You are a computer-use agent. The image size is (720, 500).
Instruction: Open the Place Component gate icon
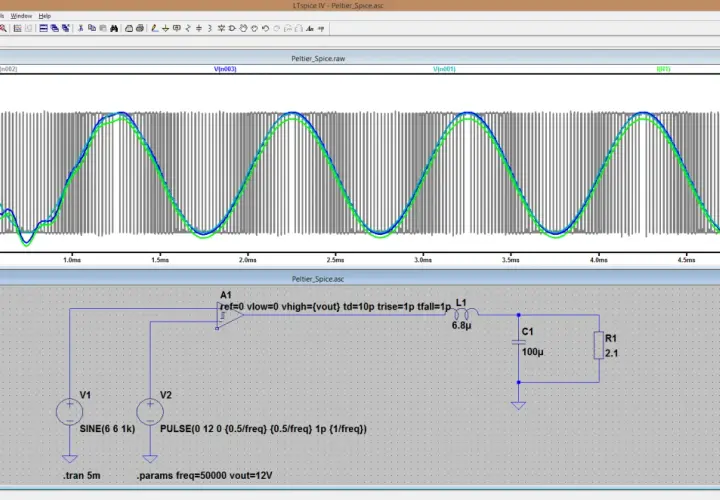coord(232,28)
